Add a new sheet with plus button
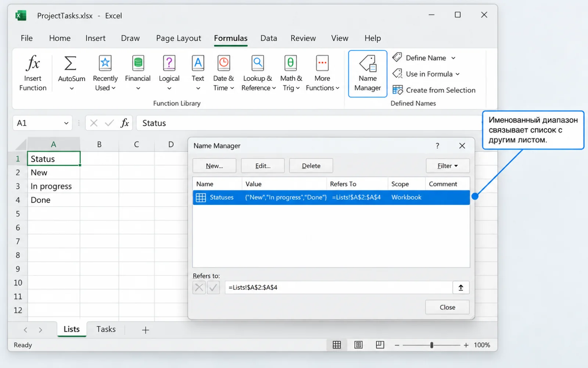 (x=146, y=330)
